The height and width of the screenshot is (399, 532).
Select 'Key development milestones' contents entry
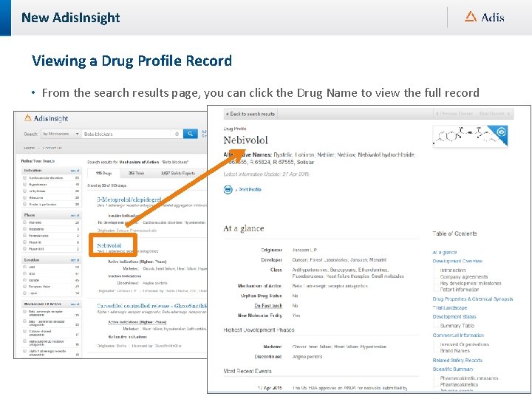(x=471, y=283)
